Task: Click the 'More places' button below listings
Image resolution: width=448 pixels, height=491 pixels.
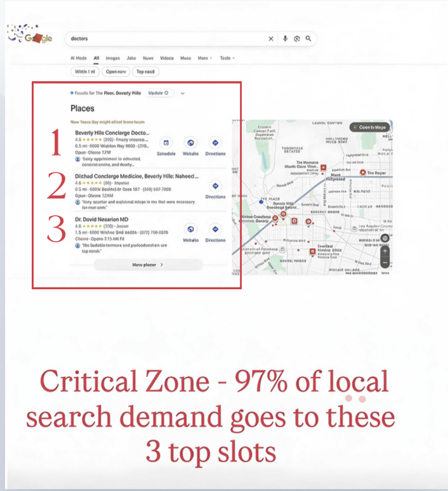Action: (148, 265)
